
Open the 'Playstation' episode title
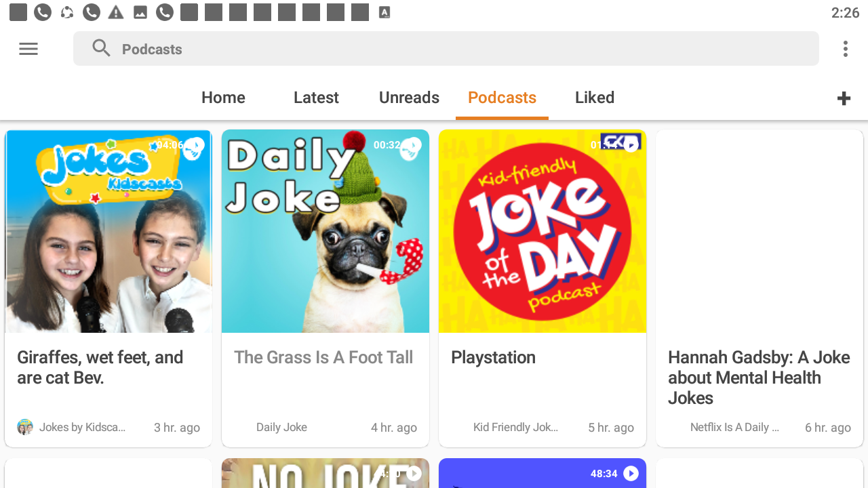(493, 357)
